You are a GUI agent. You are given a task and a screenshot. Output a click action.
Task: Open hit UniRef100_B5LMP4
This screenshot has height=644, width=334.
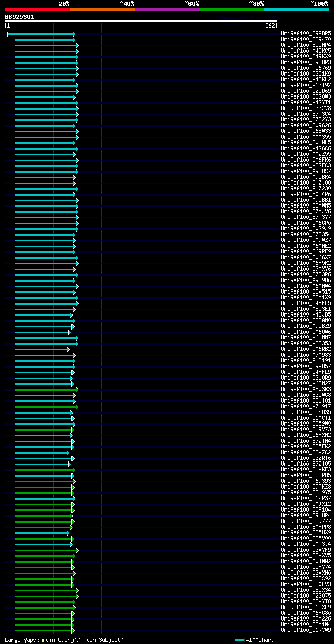click(306, 45)
